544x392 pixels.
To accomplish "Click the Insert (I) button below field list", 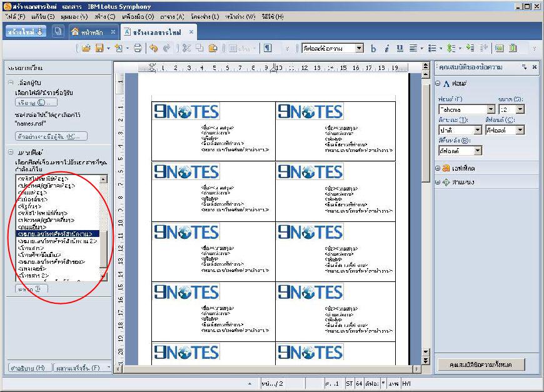I will [31, 289].
